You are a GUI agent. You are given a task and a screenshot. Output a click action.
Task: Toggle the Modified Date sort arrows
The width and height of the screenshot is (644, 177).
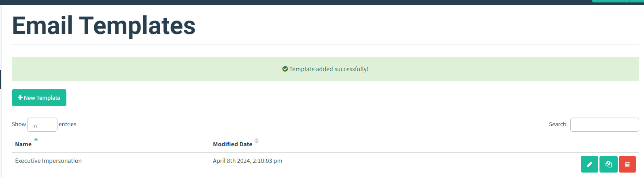click(x=257, y=141)
